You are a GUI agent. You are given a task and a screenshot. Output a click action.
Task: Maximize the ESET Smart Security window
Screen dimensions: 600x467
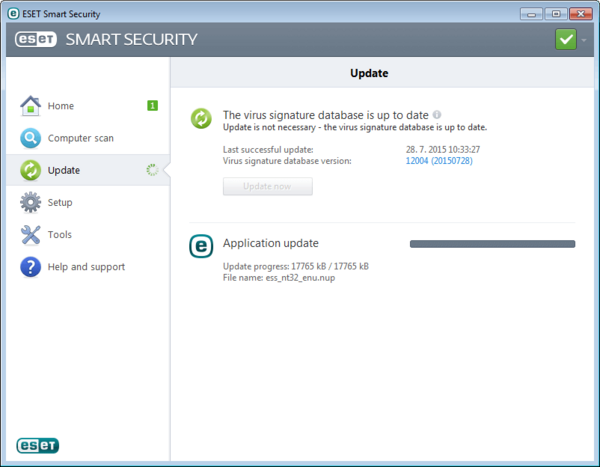(x=556, y=14)
